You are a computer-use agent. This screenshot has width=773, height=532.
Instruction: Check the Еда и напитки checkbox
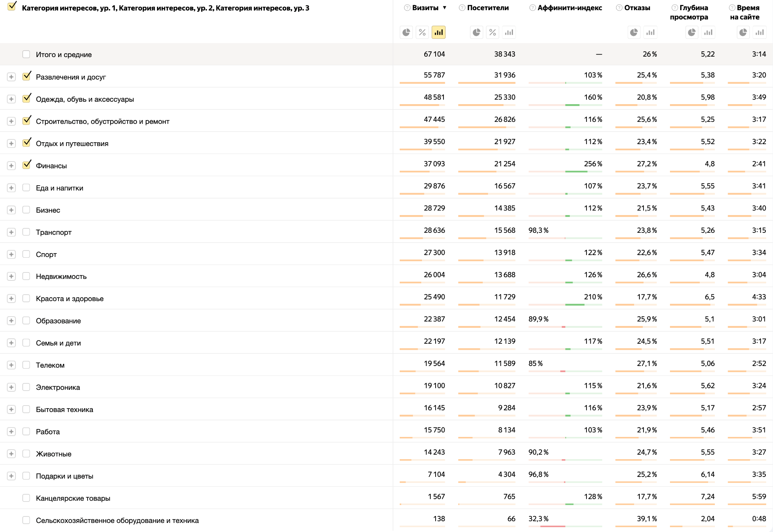26,188
